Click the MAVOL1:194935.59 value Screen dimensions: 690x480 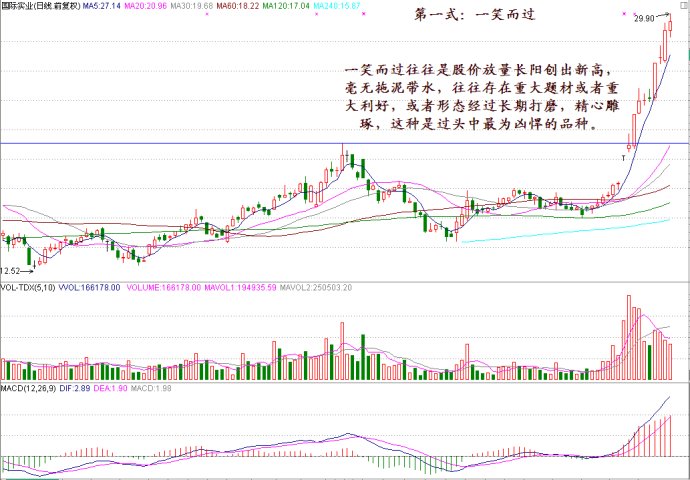[240, 288]
